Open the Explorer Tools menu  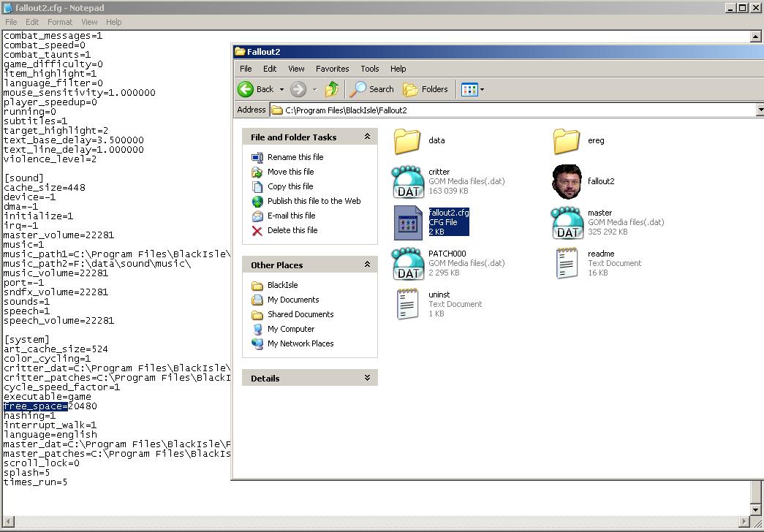(370, 69)
